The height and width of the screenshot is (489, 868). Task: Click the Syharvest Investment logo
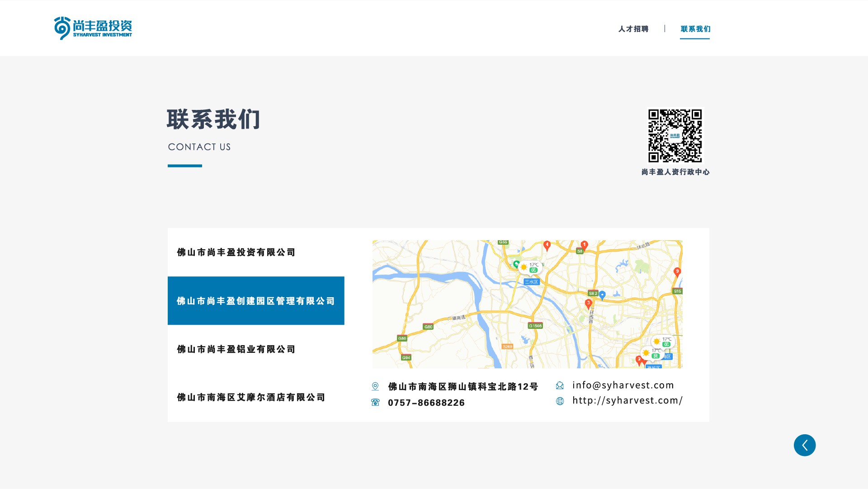tap(93, 28)
